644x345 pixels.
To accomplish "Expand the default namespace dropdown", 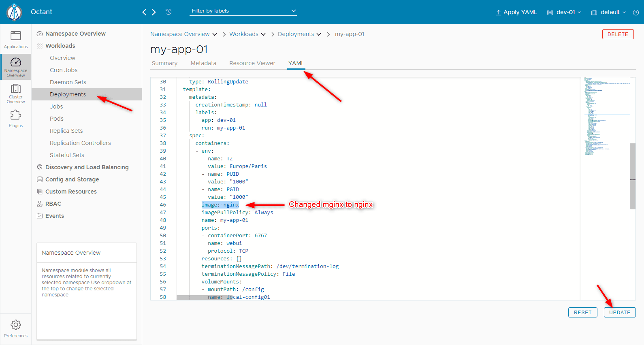I will [608, 12].
